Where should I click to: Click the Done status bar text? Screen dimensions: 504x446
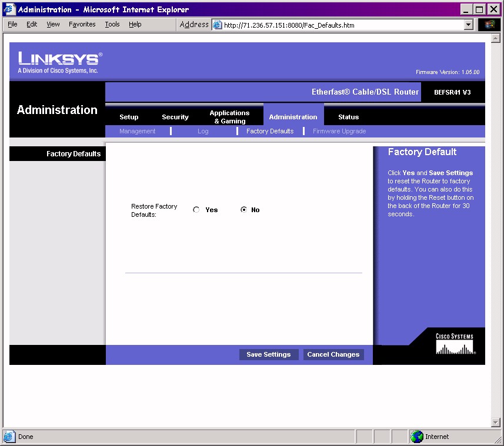(x=26, y=437)
